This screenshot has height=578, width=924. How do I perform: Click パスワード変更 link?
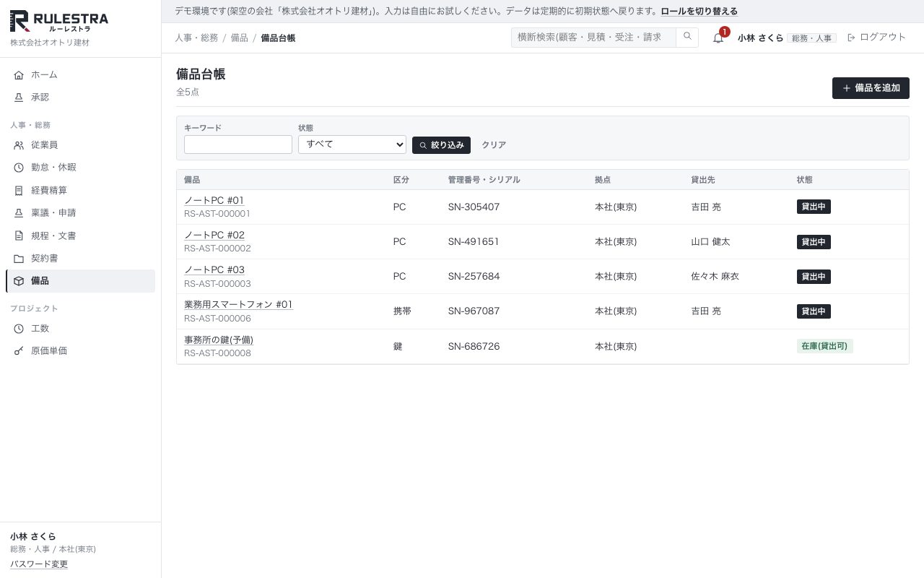coord(39,564)
